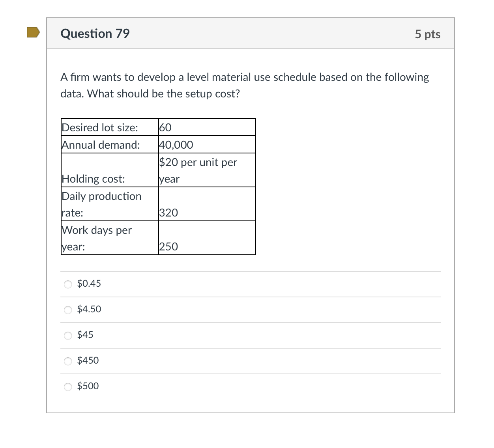Viewport: 494px width, 448px height.
Task: Click the Holding cost cell
Action: pyautogui.click(x=94, y=179)
